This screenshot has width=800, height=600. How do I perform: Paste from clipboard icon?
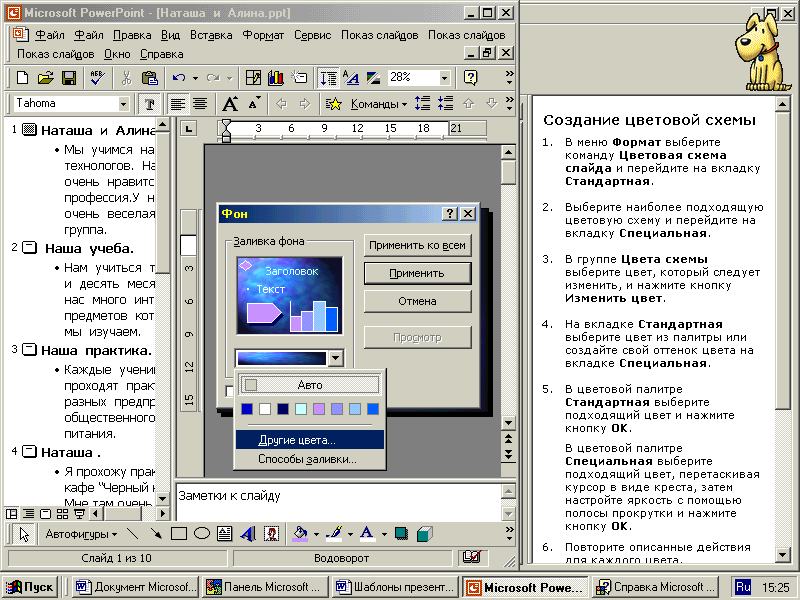(x=149, y=78)
